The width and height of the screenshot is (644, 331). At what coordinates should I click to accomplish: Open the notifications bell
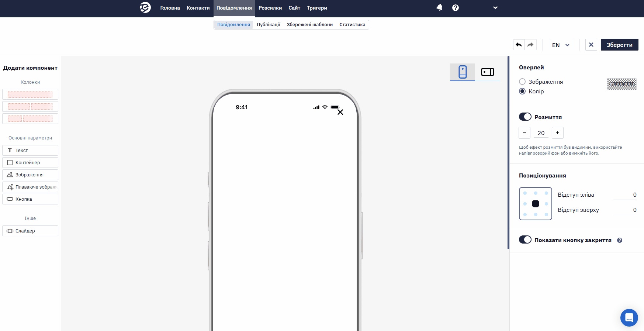(439, 7)
